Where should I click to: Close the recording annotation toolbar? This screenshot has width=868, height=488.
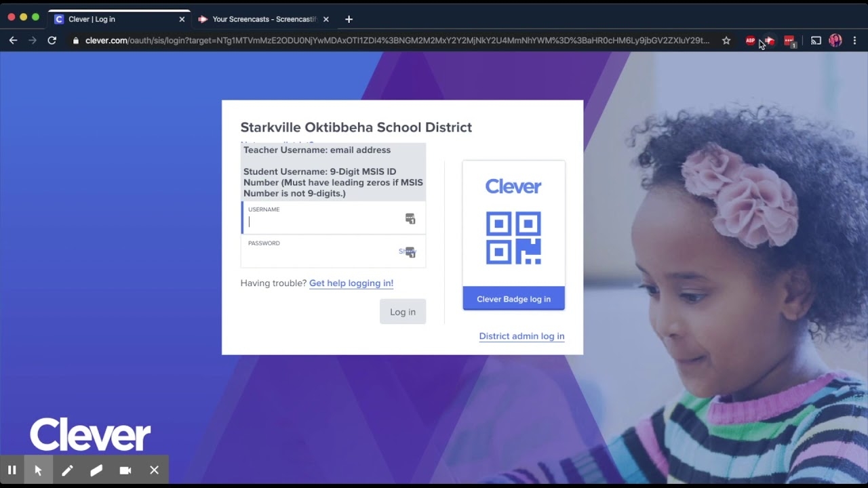155,470
